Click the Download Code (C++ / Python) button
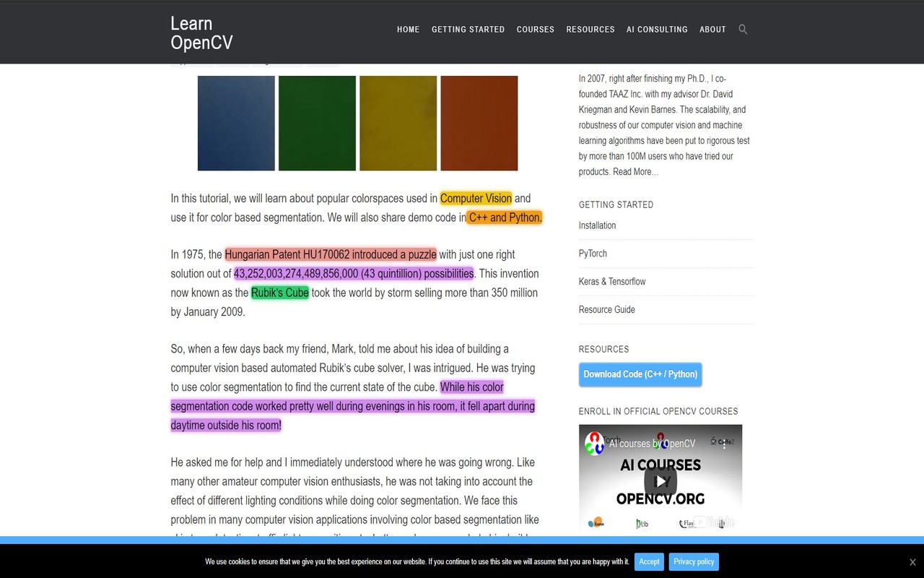The image size is (924, 578). [640, 374]
